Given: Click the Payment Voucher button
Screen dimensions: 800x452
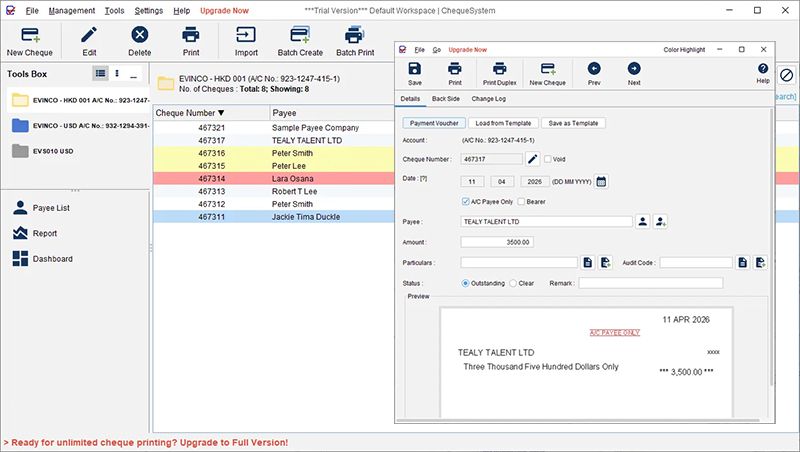Looking at the screenshot, I should [x=434, y=123].
